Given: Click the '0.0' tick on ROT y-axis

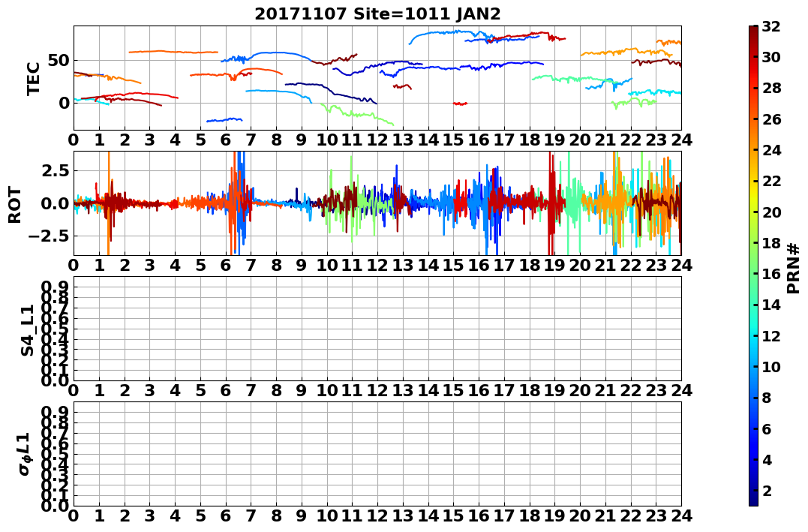Looking at the screenshot, I should coord(56,203).
